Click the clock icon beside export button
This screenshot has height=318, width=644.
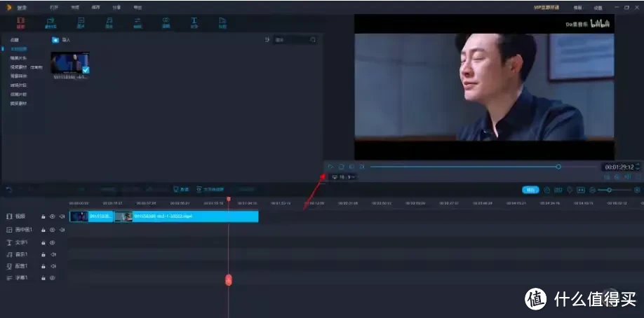pos(546,190)
